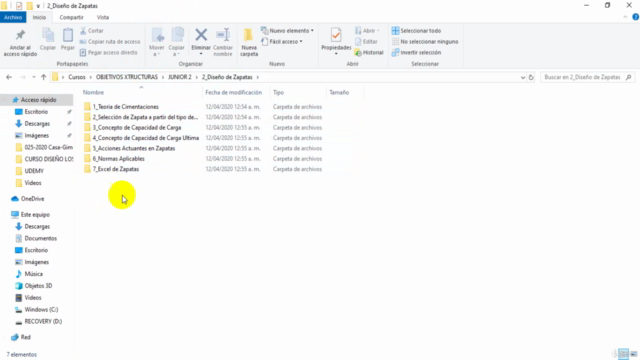Open Documentos under Este equipo
Screen dimensions: 640x360
click(x=36, y=238)
